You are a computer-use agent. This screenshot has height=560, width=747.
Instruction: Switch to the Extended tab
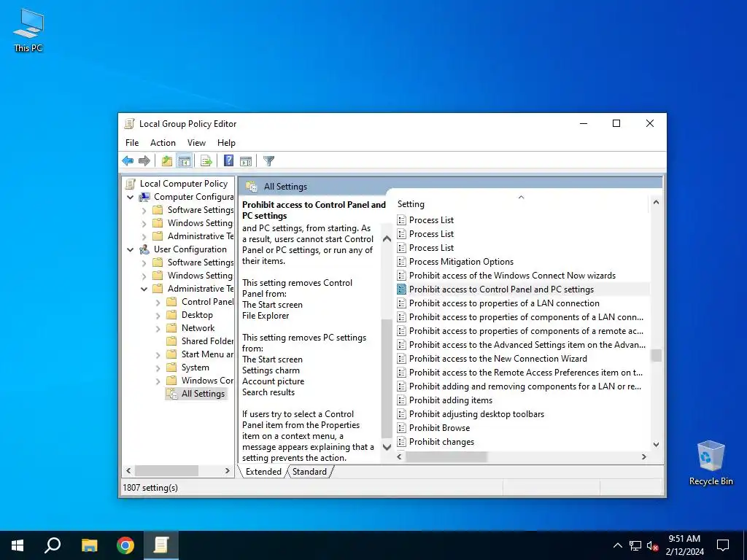pyautogui.click(x=263, y=472)
